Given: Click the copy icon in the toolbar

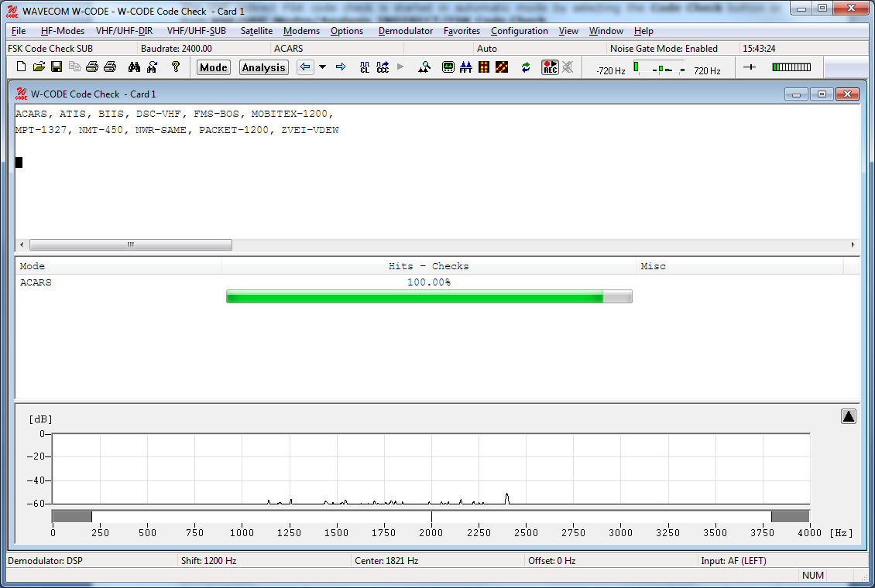Looking at the screenshot, I should (x=74, y=67).
